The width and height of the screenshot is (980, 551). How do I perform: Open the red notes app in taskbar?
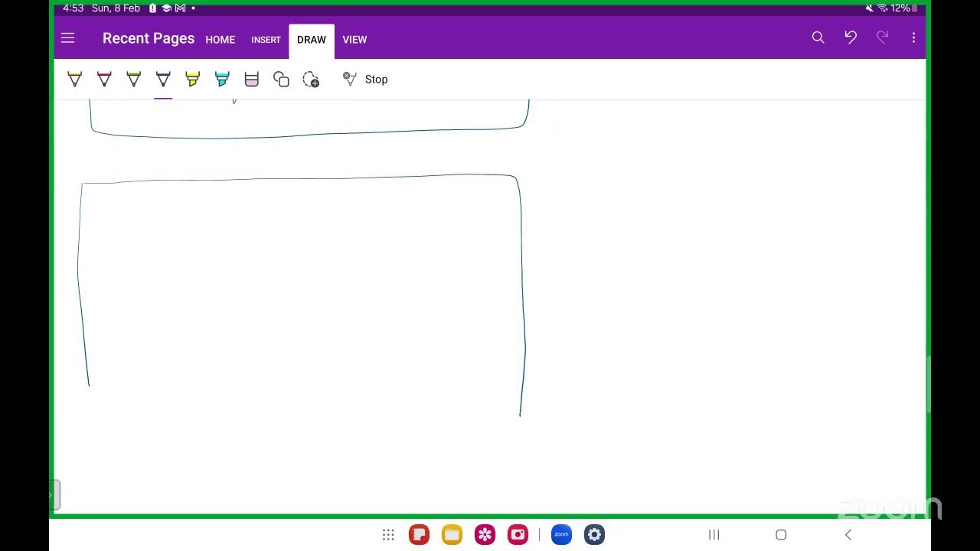pos(419,535)
